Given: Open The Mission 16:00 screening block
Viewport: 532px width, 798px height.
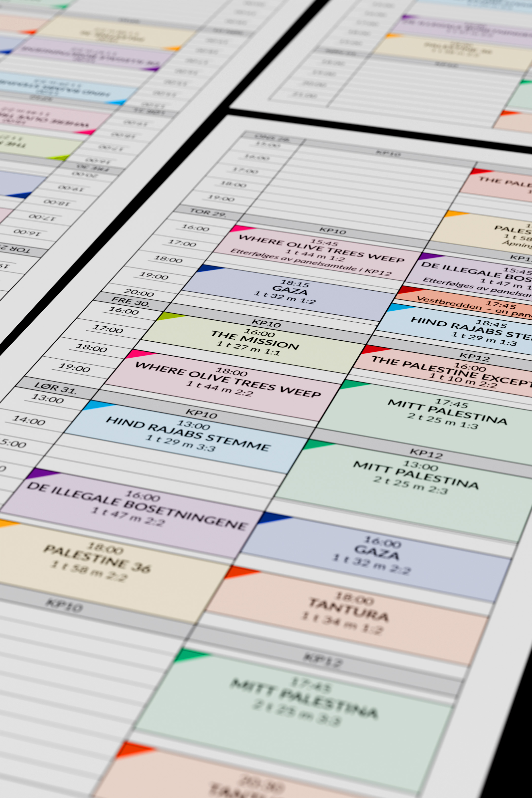Looking at the screenshot, I should click(x=254, y=343).
